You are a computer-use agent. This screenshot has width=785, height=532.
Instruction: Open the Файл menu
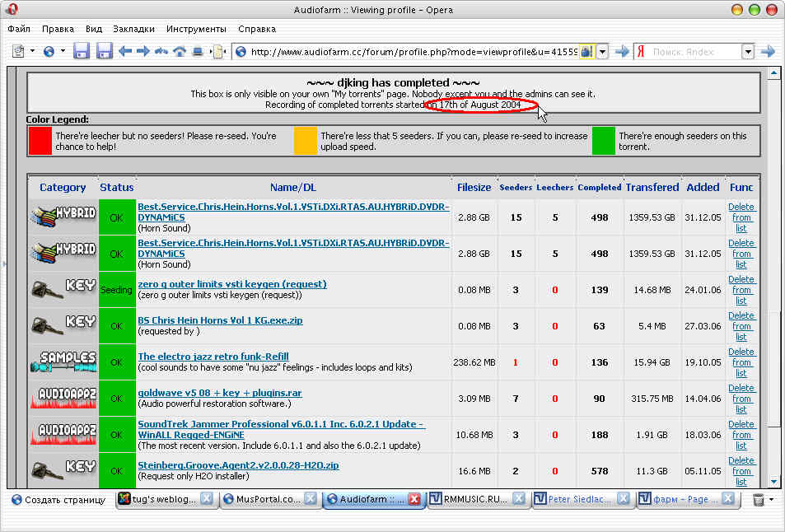[x=19, y=29]
